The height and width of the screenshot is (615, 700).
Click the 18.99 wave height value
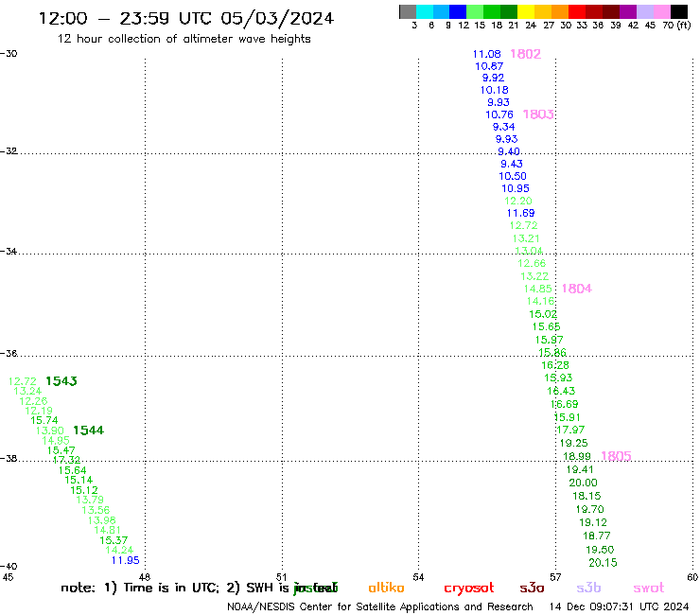tap(577, 457)
